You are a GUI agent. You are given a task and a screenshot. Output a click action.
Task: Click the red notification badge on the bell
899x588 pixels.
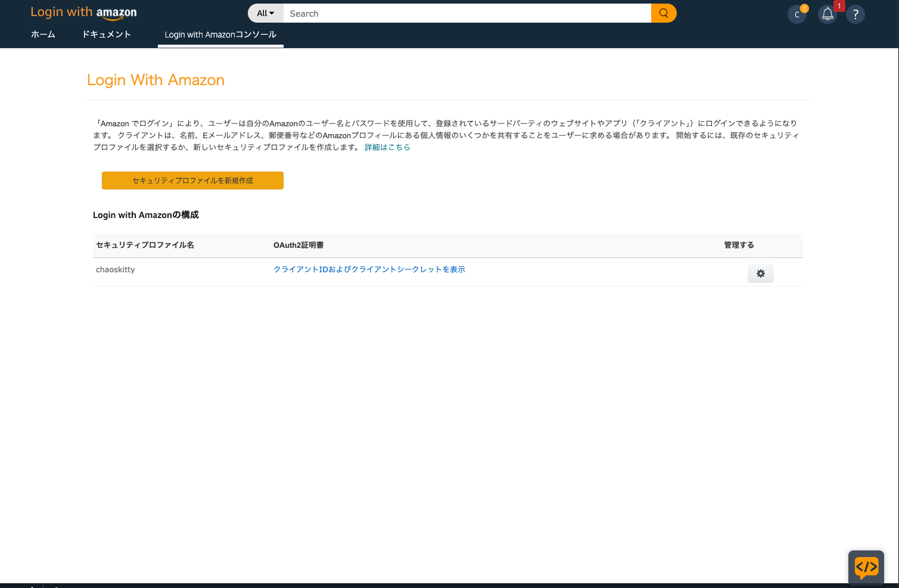pos(839,5)
